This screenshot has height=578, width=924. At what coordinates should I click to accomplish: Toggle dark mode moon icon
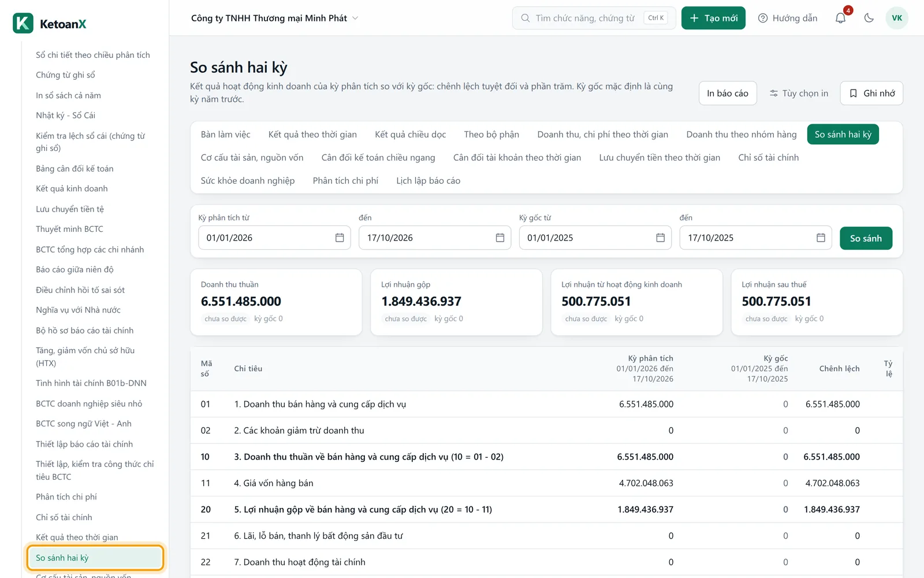pos(869,18)
